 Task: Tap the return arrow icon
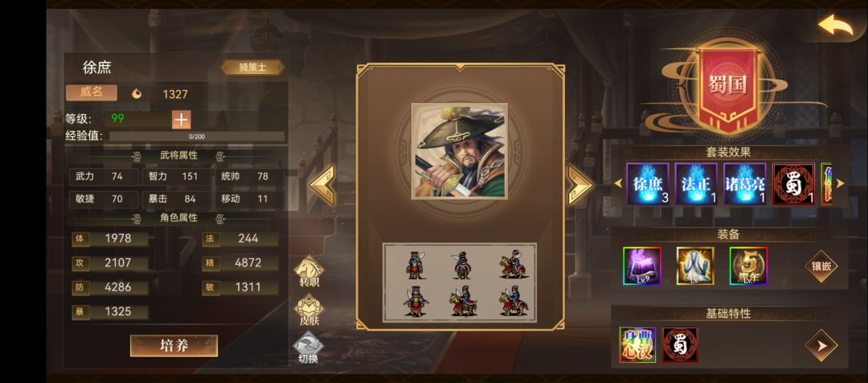[836, 25]
